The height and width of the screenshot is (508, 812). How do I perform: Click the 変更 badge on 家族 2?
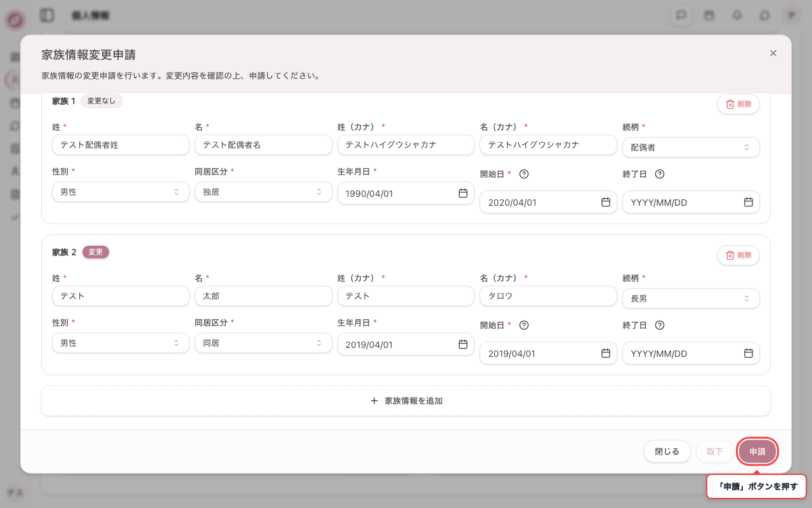click(96, 252)
